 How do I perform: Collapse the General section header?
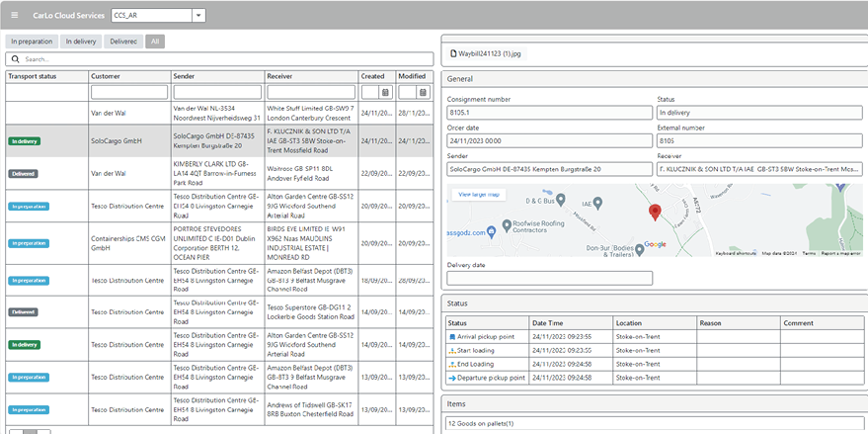(652, 79)
